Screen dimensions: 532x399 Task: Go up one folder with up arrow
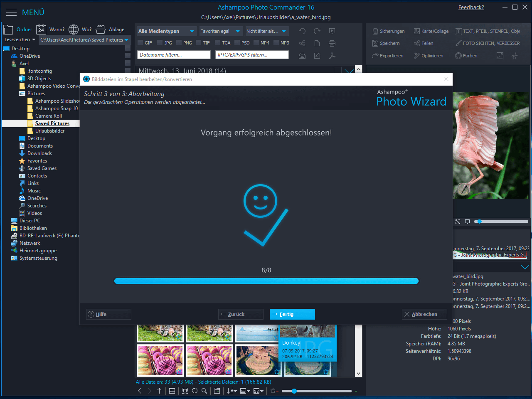tap(159, 391)
